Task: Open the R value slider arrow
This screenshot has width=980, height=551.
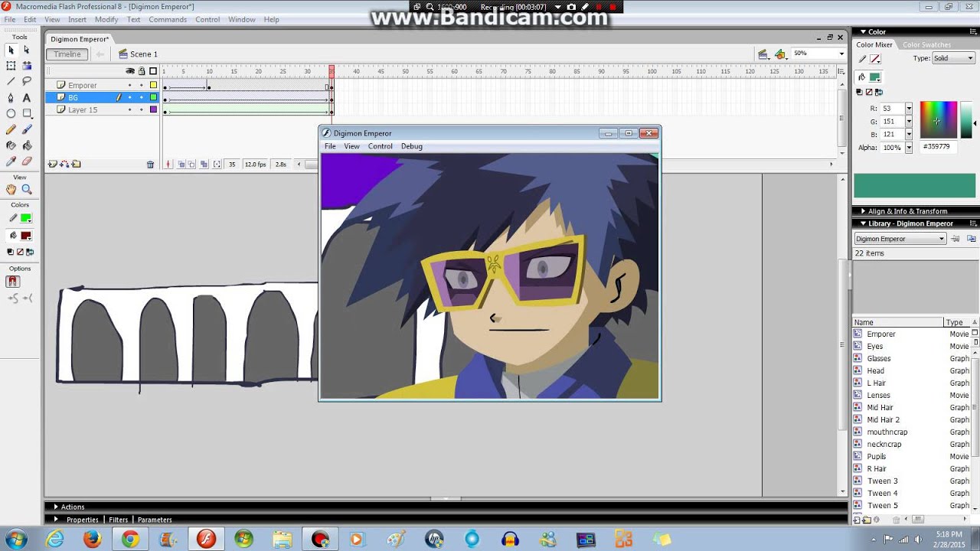Action: point(909,109)
